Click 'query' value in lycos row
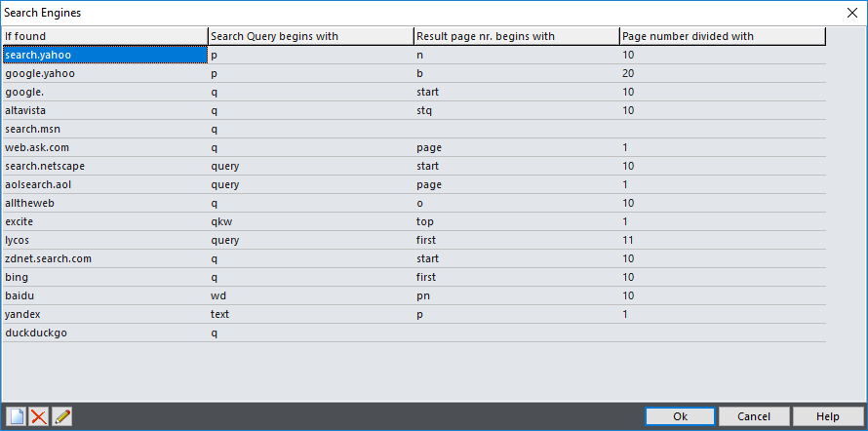Viewport: 868px width, 431px height. click(224, 240)
